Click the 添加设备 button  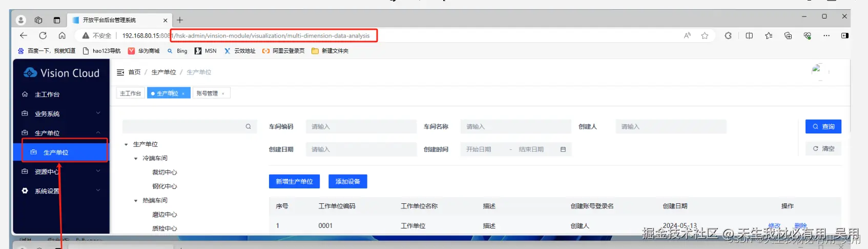point(348,181)
